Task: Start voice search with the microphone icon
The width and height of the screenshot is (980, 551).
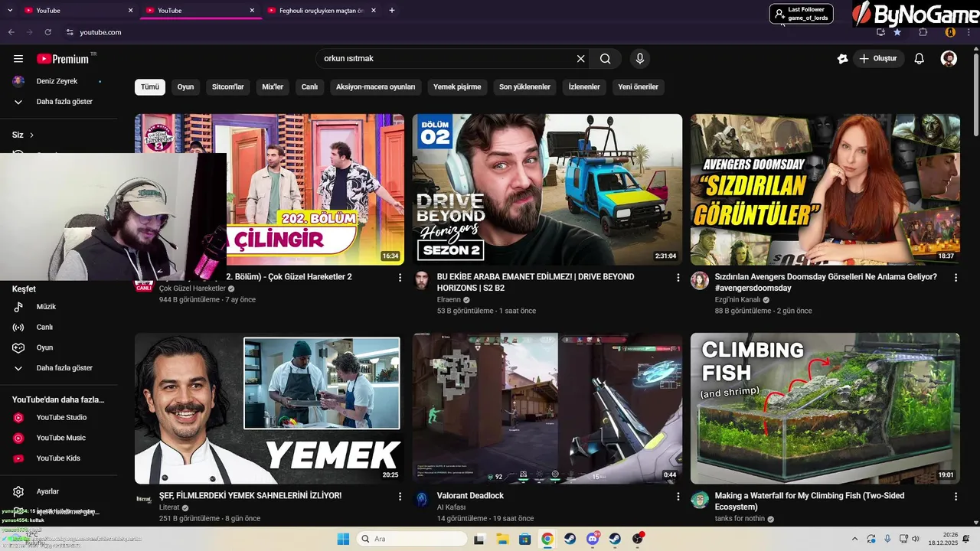Action: tap(640, 59)
